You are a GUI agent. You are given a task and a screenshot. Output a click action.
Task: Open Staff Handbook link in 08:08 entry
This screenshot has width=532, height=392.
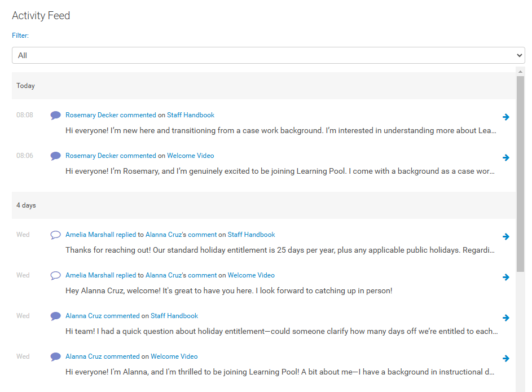point(191,115)
